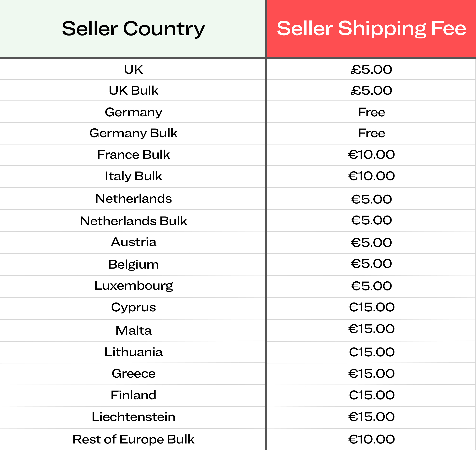
Task: Select the Finland country cell
Action: [133, 395]
